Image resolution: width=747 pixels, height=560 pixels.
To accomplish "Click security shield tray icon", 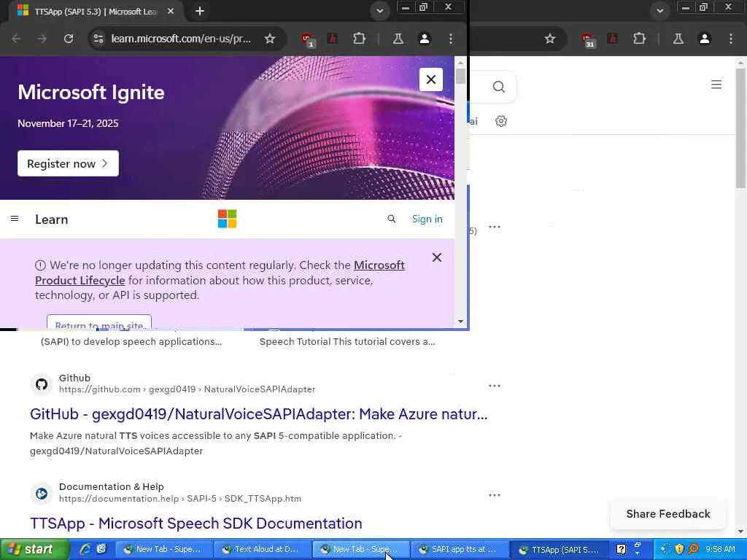I will 680,549.
